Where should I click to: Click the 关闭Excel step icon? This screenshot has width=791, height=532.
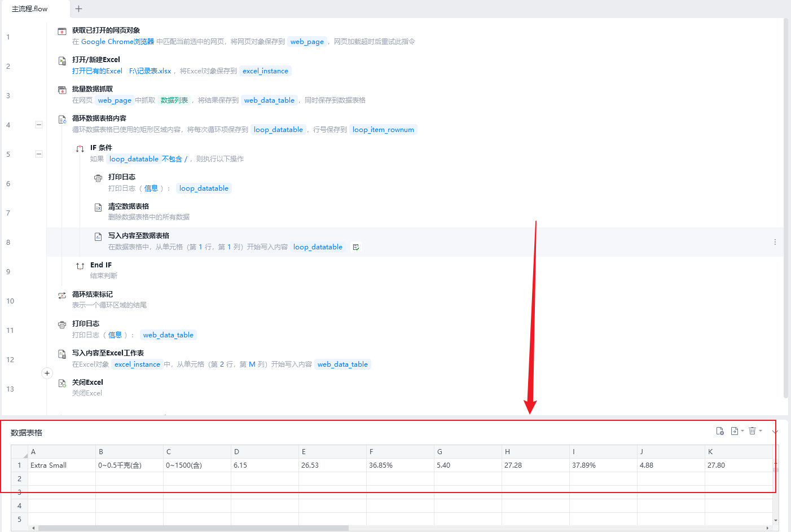[62, 383]
